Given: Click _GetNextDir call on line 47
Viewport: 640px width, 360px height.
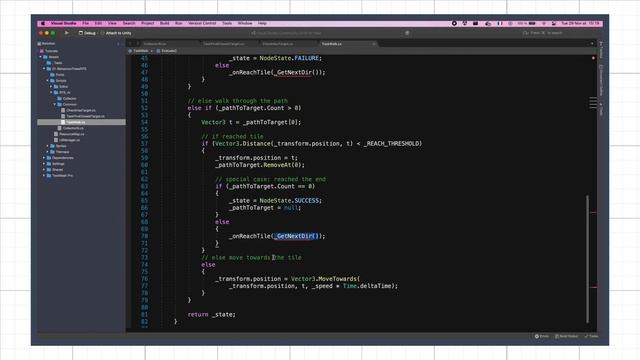Looking at the screenshot, I should click(294, 72).
